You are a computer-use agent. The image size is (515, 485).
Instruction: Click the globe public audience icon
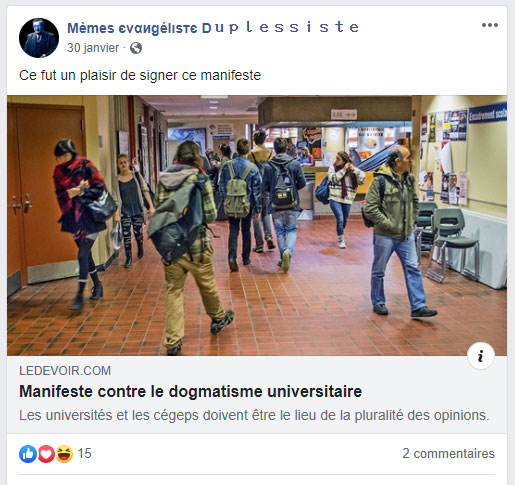[x=136, y=48]
